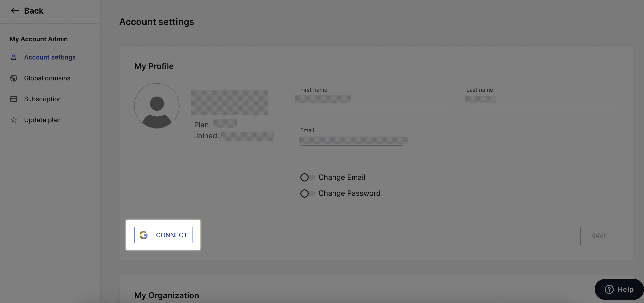Click the 'My Organization' heading
This screenshot has width=644, height=303.
[x=167, y=295]
